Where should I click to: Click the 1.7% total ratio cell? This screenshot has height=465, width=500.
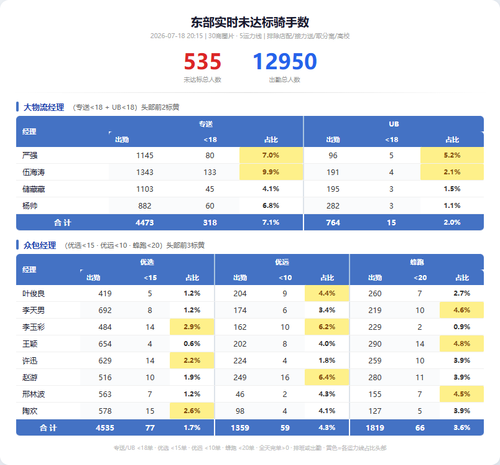point(192,428)
